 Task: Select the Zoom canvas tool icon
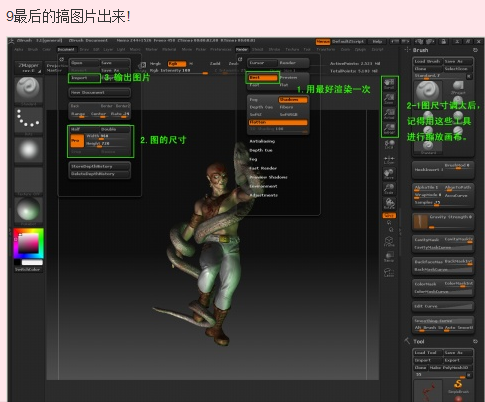[389, 98]
